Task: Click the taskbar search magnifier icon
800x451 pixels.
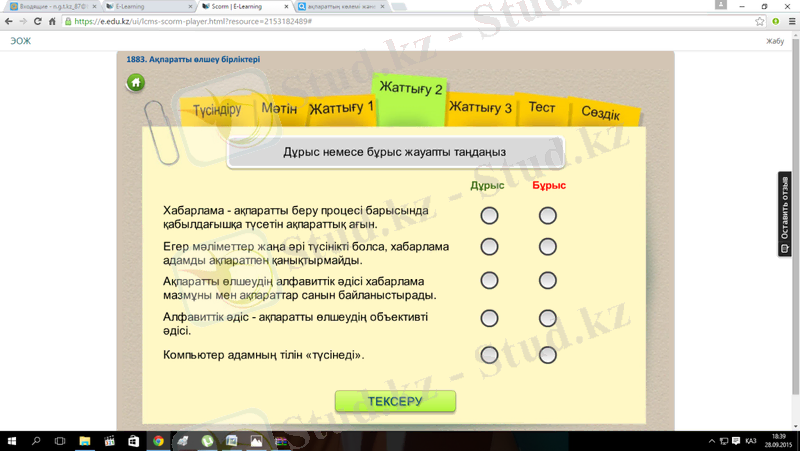Action: pyautogui.click(x=37, y=440)
